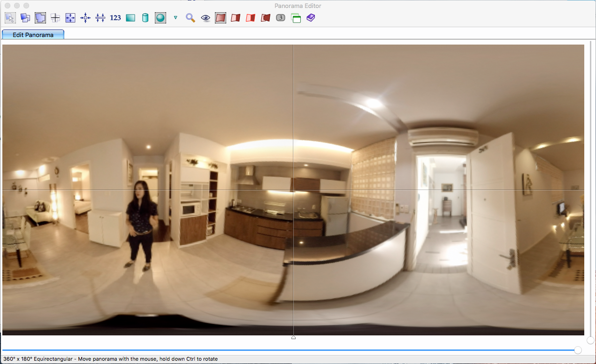
Task: Toggle the blue polygon outline button
Action: tap(40, 18)
